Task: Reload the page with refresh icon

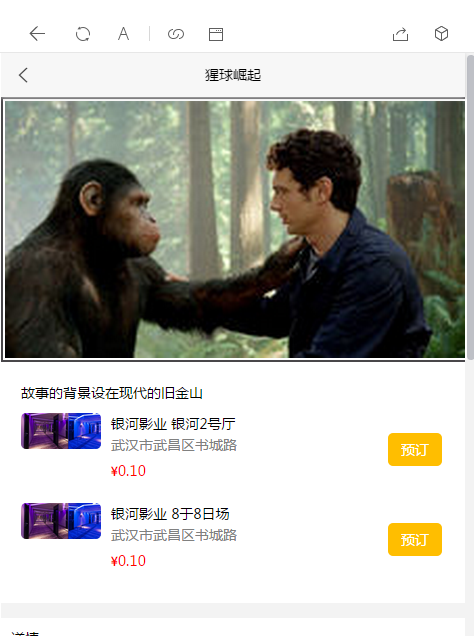Action: click(x=83, y=34)
